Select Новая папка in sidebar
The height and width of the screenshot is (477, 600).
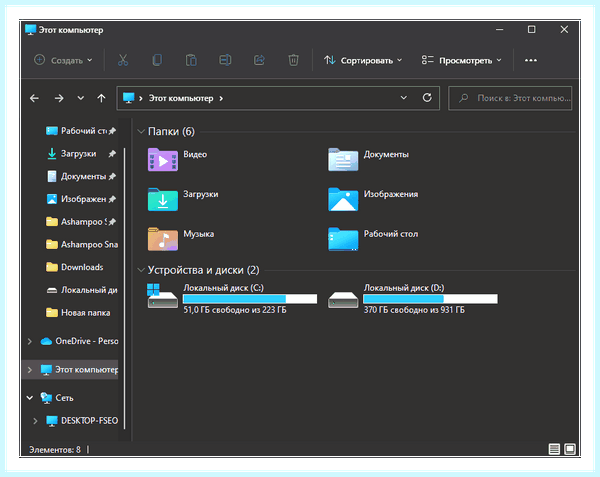click(78, 313)
